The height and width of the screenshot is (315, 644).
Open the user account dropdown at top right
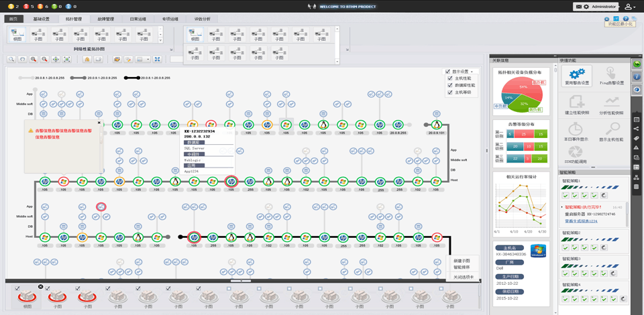[x=629, y=7]
